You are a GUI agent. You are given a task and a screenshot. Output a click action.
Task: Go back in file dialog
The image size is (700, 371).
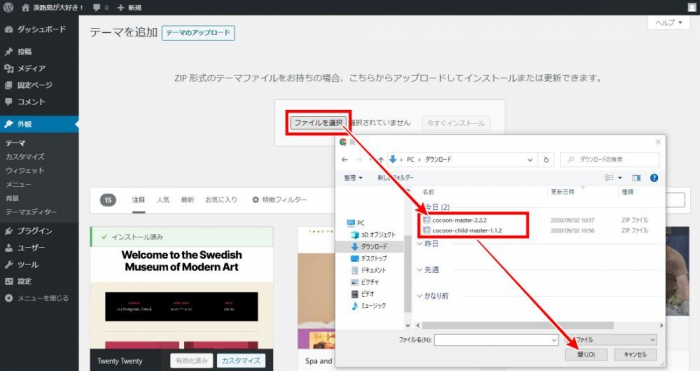pos(345,160)
